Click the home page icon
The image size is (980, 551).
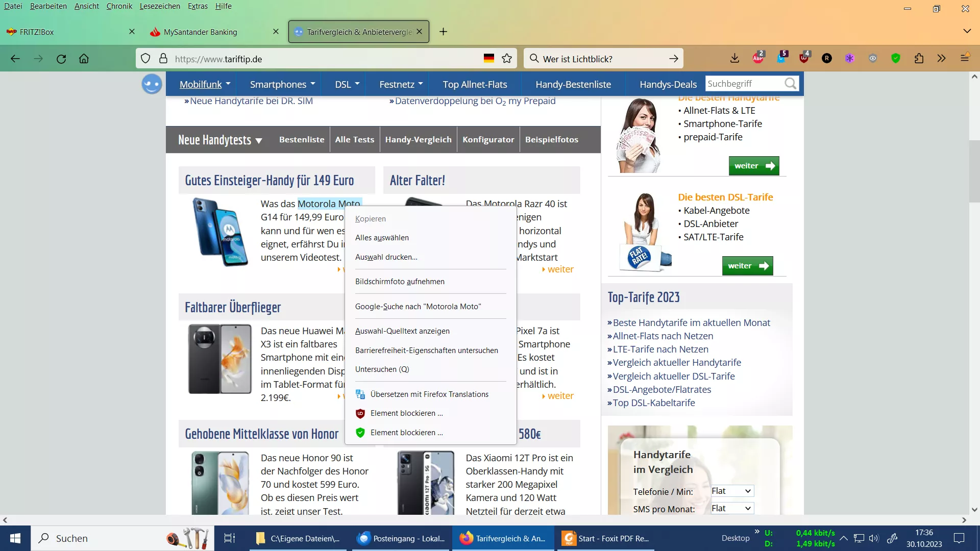(x=84, y=59)
